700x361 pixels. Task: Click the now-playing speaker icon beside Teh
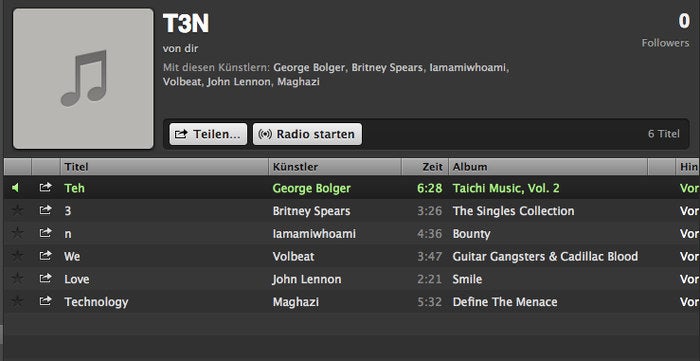pyautogui.click(x=16, y=188)
